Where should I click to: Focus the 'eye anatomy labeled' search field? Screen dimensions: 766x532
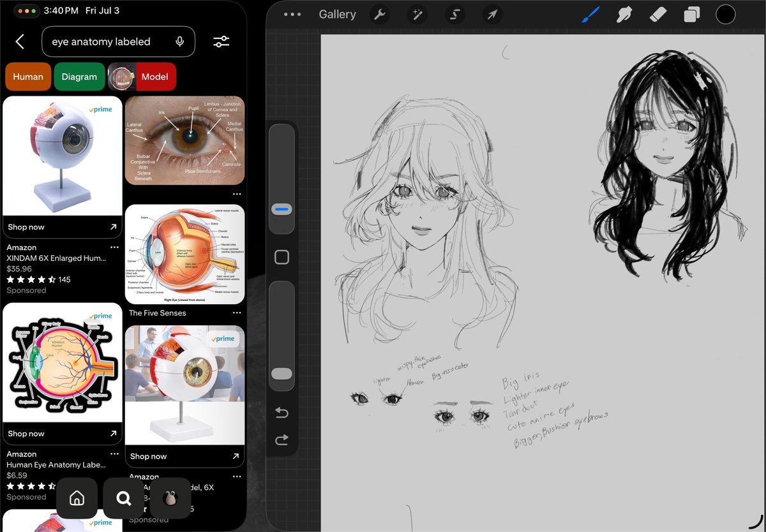click(x=119, y=41)
